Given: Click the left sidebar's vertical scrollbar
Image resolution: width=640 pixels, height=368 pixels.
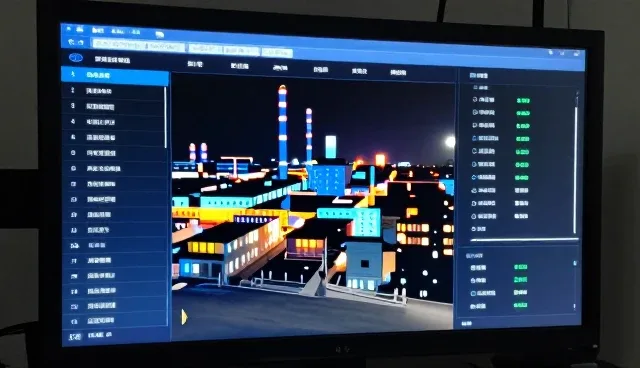Looking at the screenshot, I should tap(166, 117).
